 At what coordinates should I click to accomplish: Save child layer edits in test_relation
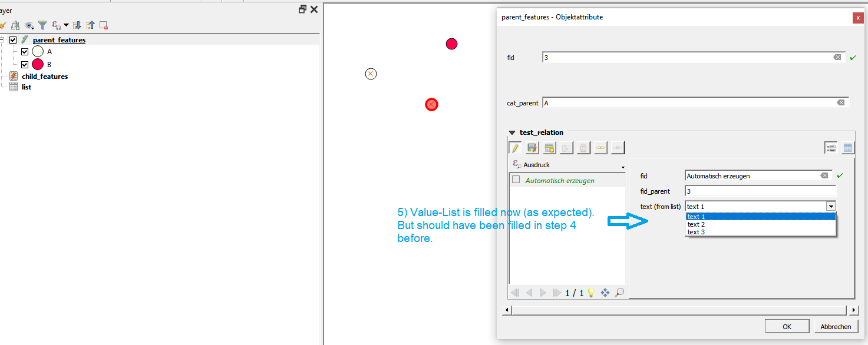point(532,147)
